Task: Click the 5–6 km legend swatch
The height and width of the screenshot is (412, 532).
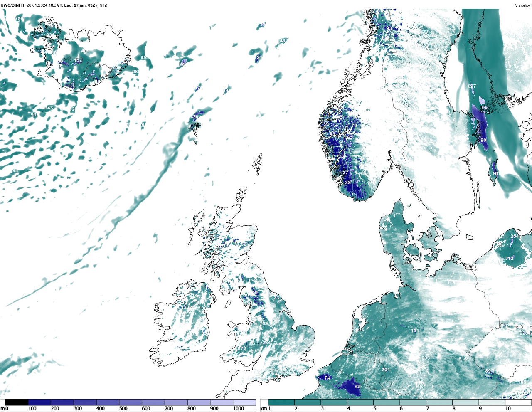Action: (387, 402)
